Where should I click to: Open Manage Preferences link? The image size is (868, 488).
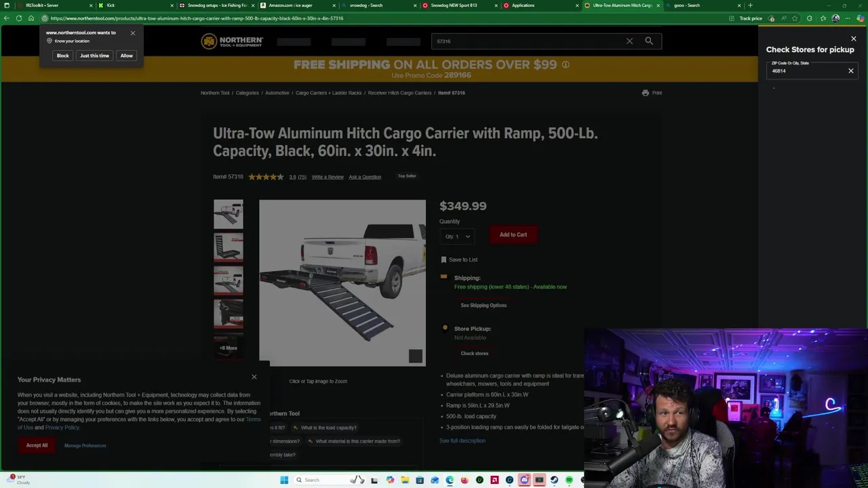click(x=85, y=445)
